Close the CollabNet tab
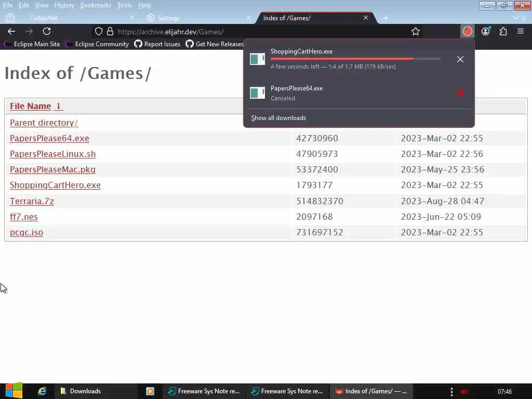 click(x=132, y=18)
